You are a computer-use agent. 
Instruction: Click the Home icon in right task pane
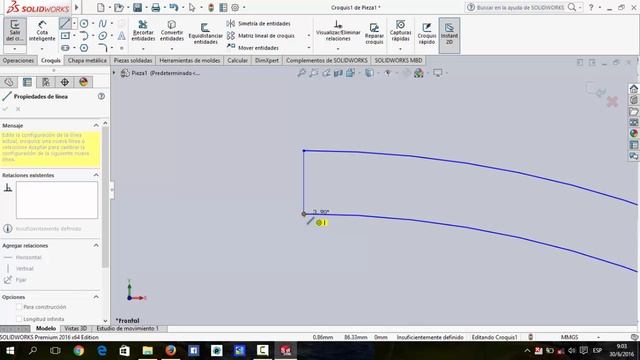click(633, 89)
